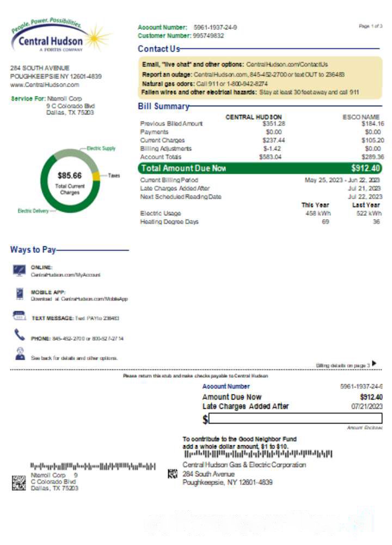Click the computer monitor icon beside ONLINE
Screen dimensions: 392x545
click(20, 270)
